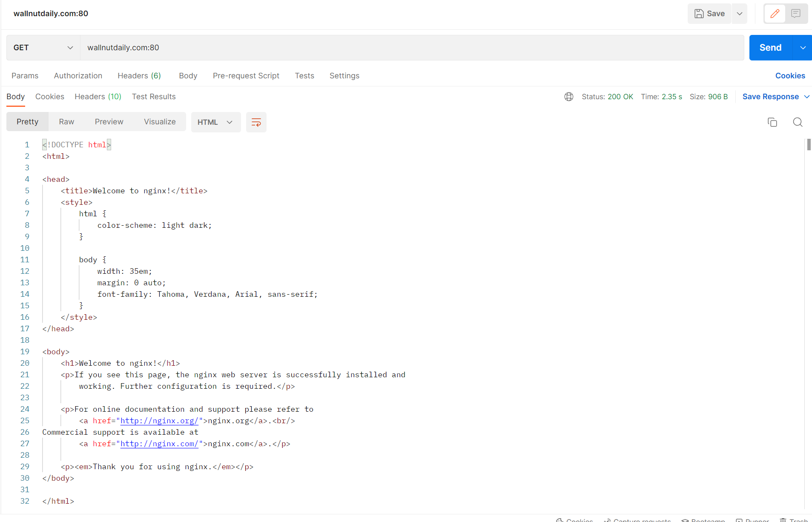812x522 pixels.
Task: Send the request
Action: pos(771,48)
